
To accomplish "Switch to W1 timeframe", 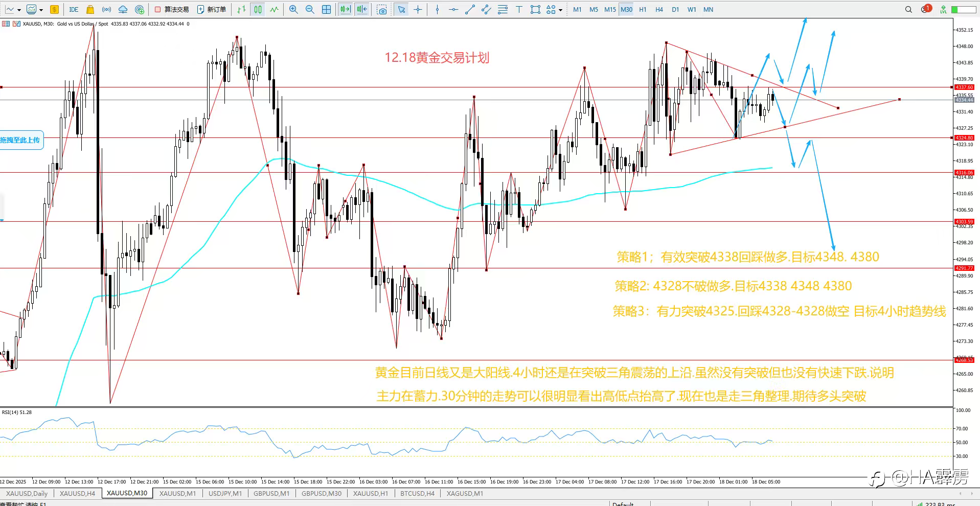I will (692, 9).
